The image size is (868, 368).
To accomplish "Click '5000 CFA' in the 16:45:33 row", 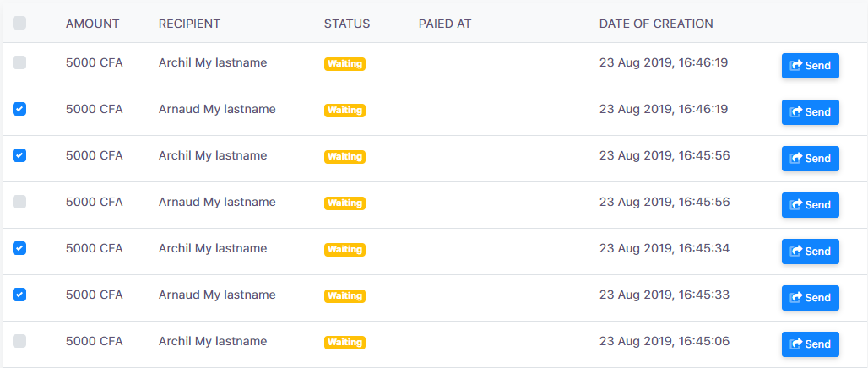I will pyautogui.click(x=94, y=295).
